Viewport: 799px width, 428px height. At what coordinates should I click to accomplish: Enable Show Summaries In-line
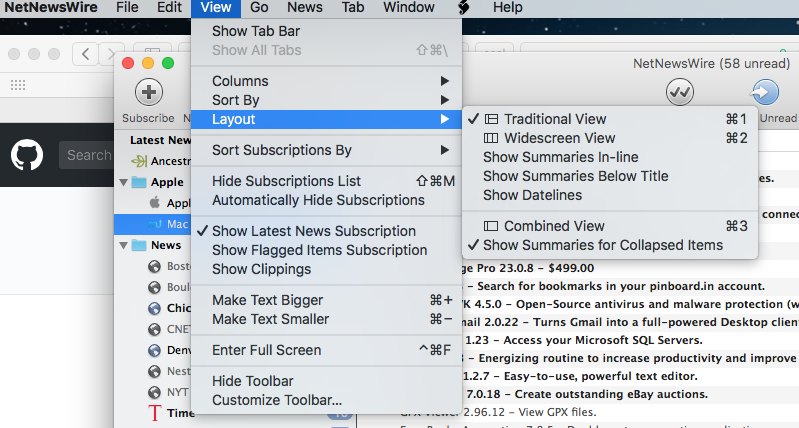coord(610,157)
